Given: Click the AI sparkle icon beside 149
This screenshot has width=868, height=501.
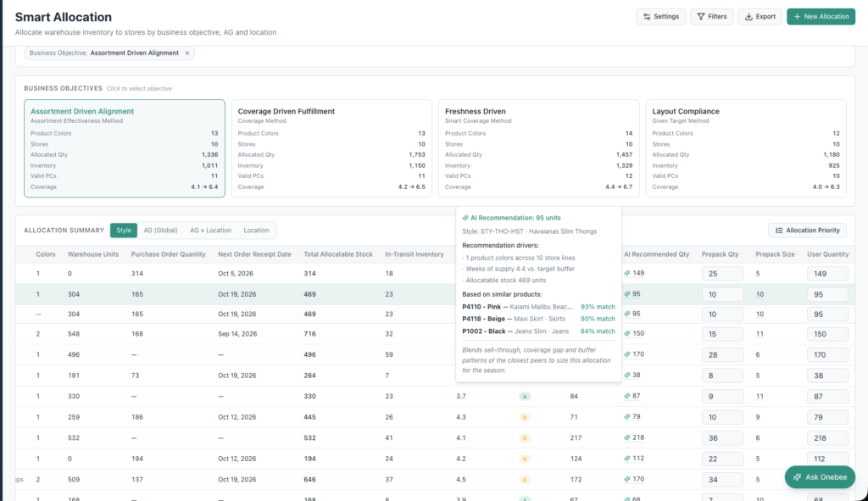Looking at the screenshot, I should (627, 273).
